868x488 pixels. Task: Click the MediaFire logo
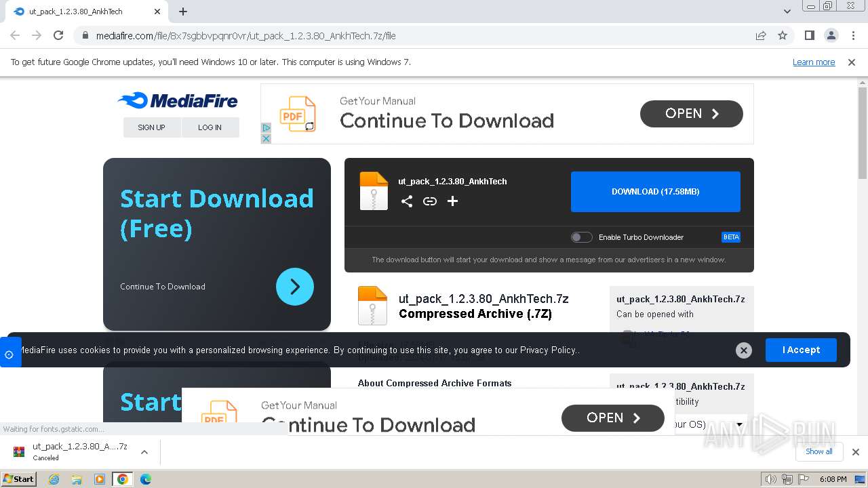point(178,101)
